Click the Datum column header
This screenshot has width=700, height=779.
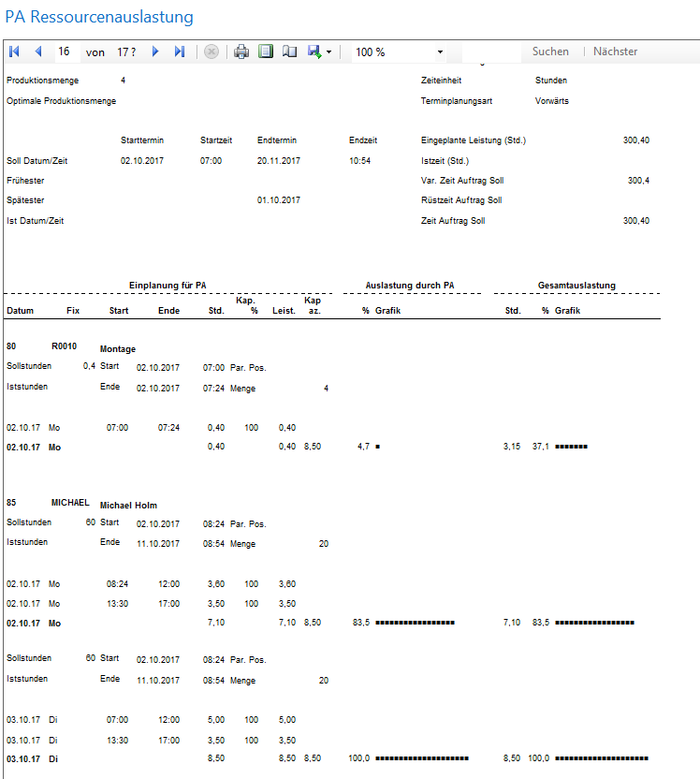pos(21,311)
